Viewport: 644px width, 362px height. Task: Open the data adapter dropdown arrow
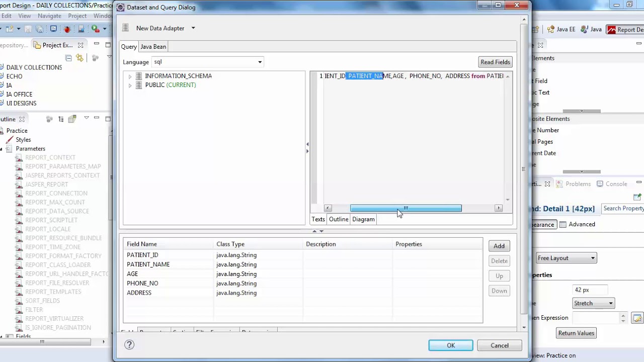pyautogui.click(x=193, y=28)
